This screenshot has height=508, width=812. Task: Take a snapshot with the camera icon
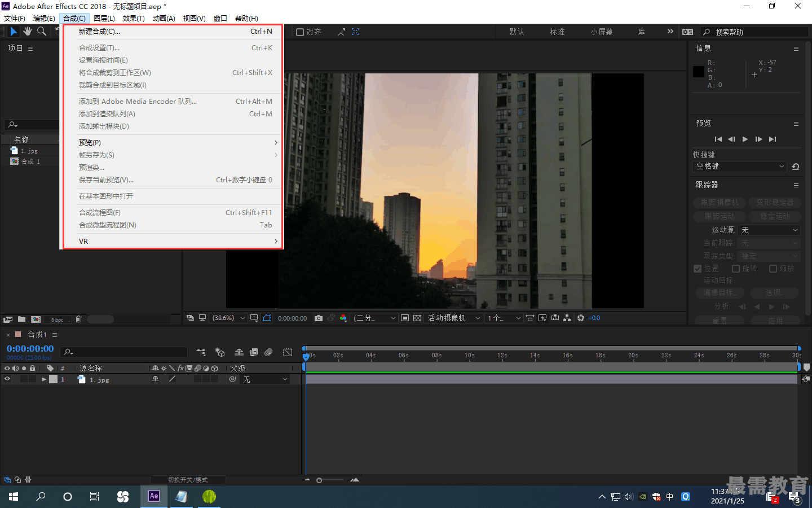point(319,318)
